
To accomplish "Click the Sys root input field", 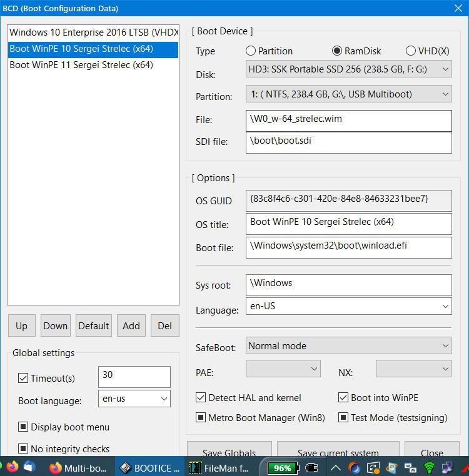I will (x=349, y=285).
